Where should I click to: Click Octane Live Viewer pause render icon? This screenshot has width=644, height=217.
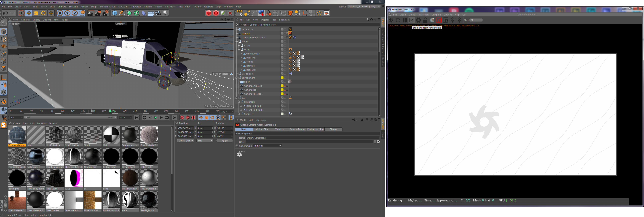[x=405, y=20]
